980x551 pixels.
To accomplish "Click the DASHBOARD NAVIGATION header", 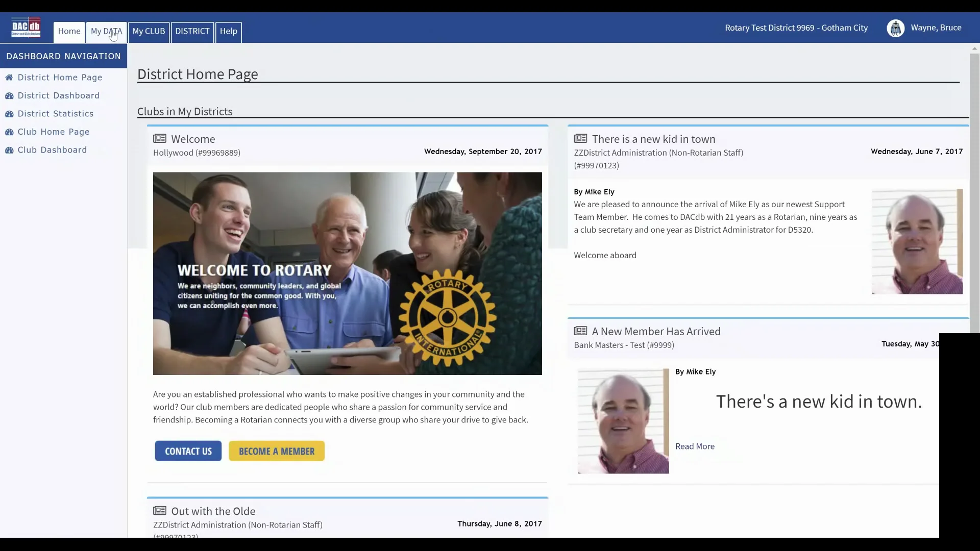I will click(x=63, y=56).
